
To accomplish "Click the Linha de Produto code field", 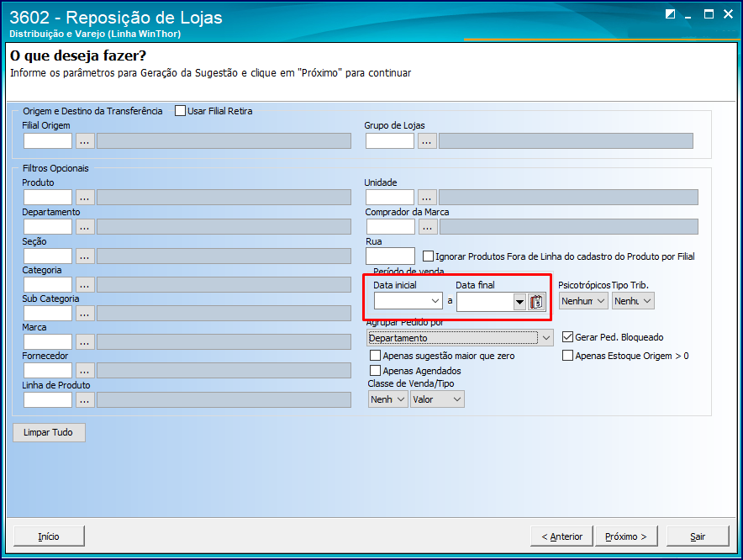I will click(x=48, y=400).
